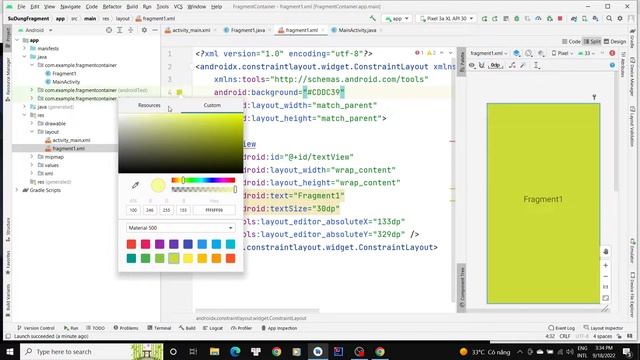Open File Explorer from Windows taskbar
Screen dimensions: 640x360
click(x=215, y=351)
